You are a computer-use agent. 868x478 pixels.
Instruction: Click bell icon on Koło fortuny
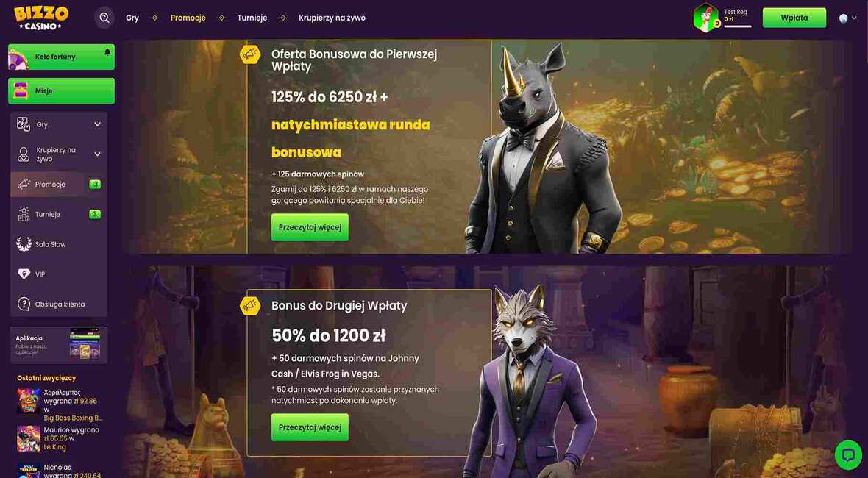click(107, 52)
